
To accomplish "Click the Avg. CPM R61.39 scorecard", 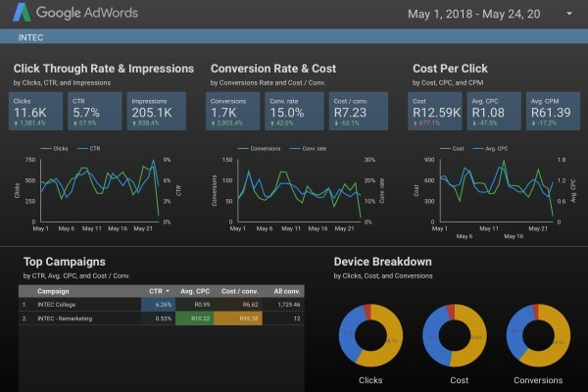I will 553,111.
